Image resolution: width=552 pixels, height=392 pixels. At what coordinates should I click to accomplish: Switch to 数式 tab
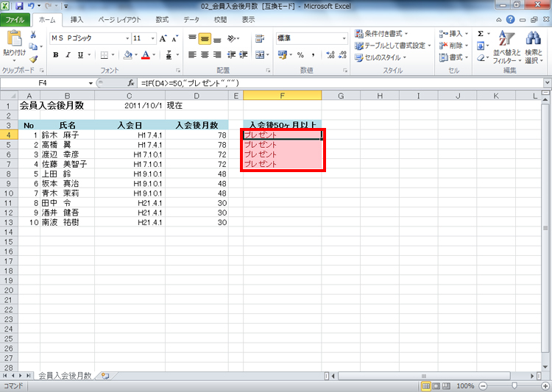[163, 20]
